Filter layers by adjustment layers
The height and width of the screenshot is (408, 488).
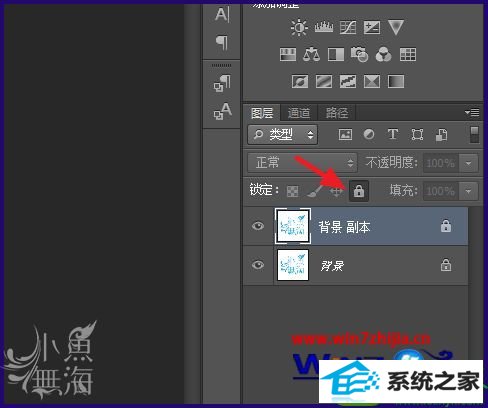(x=369, y=134)
